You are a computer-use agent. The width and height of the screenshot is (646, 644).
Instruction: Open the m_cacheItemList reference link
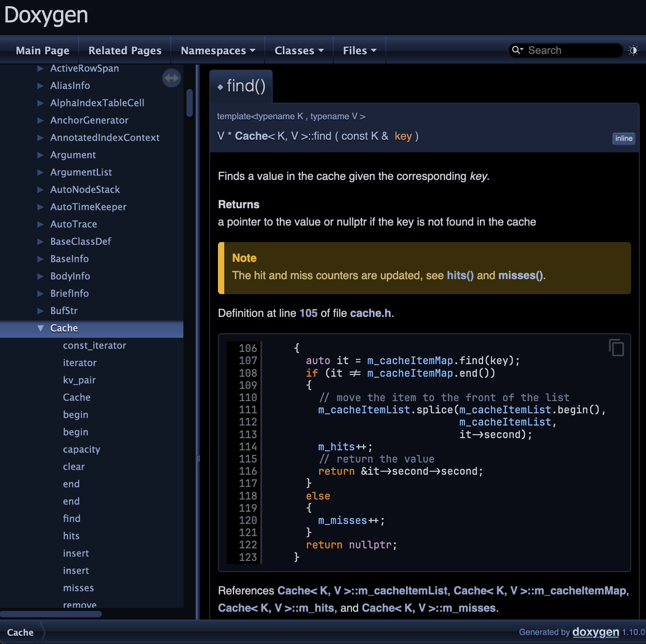click(362, 591)
